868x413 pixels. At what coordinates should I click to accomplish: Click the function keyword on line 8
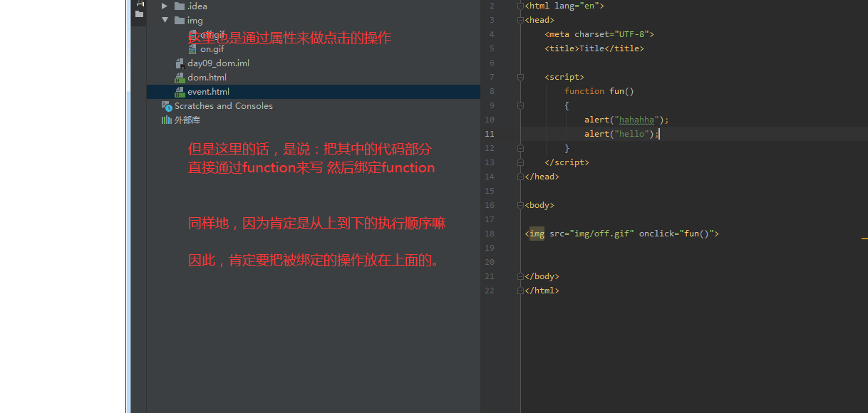pos(584,91)
